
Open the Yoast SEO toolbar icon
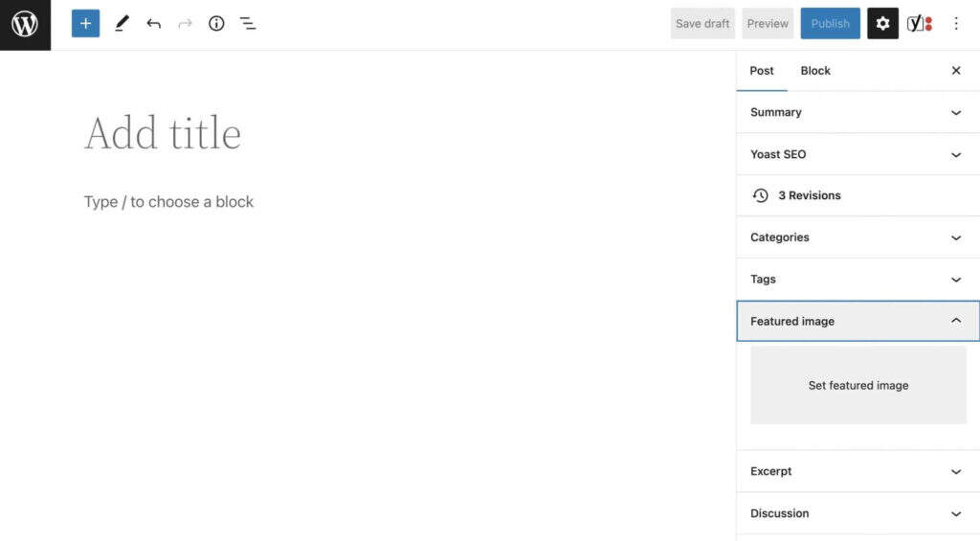point(919,24)
